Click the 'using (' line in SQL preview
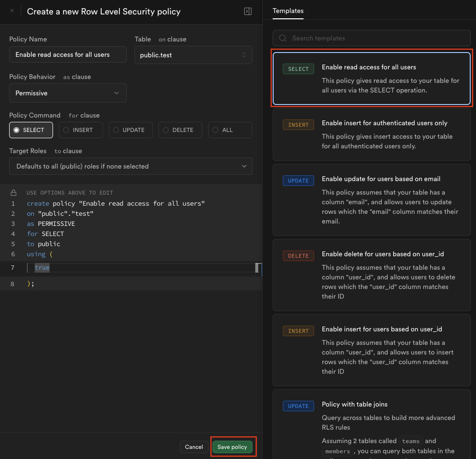The width and height of the screenshot is (476, 459). (40, 254)
